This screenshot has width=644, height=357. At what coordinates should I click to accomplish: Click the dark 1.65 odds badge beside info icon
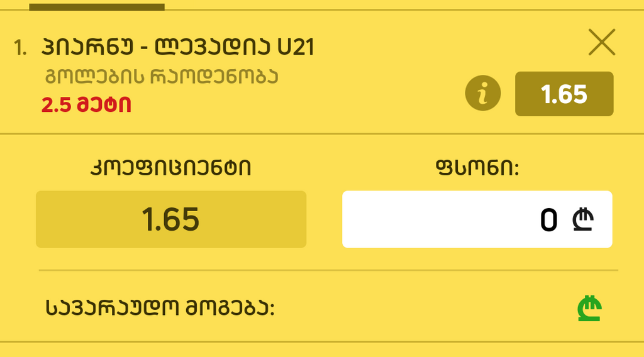(x=564, y=94)
